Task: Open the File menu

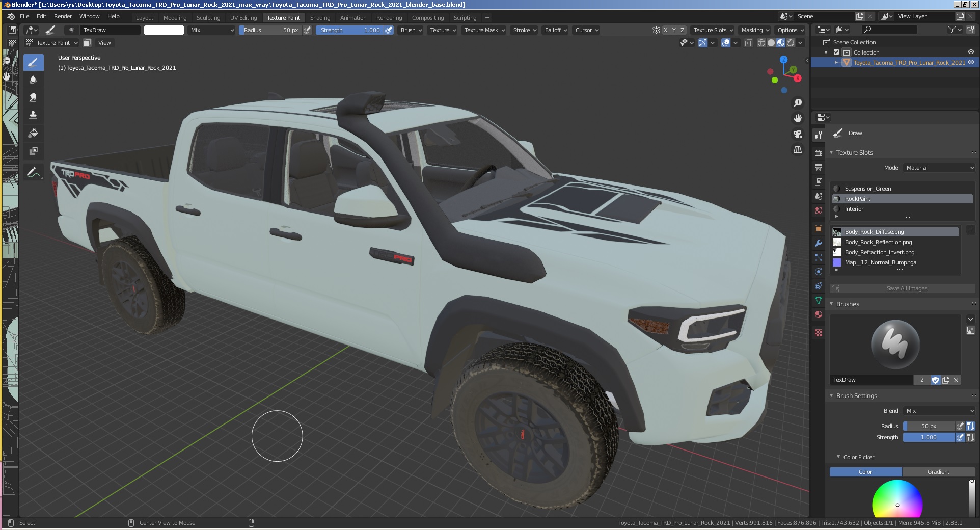Action: point(24,16)
